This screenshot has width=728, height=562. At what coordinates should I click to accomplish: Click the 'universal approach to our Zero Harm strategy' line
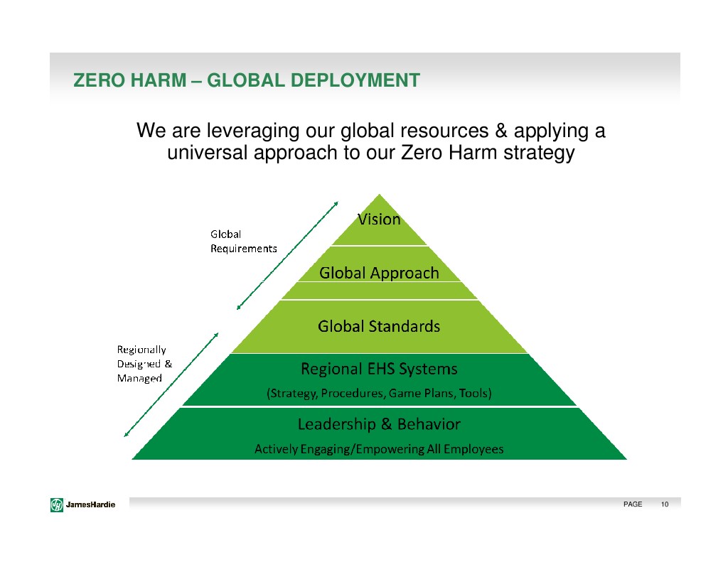(370, 153)
